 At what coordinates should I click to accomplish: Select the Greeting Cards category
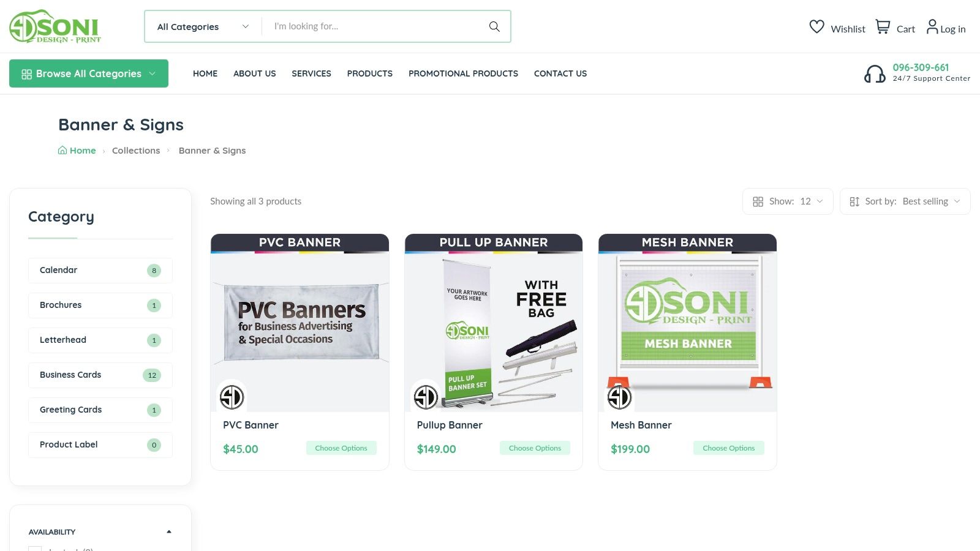click(100, 410)
